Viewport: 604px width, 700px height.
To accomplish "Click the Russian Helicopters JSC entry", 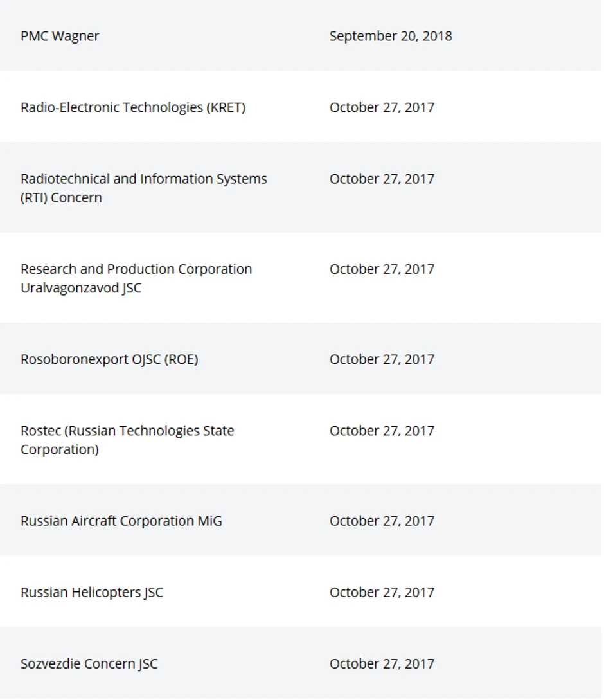I will coord(91,592).
